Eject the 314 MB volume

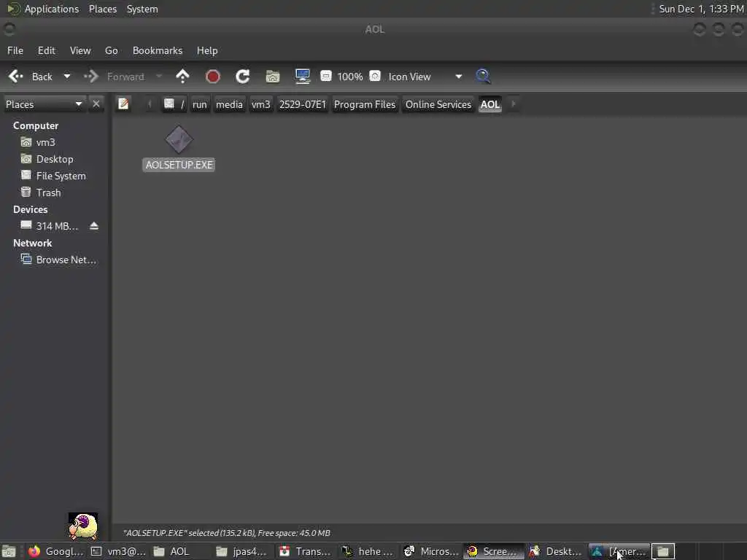94,226
